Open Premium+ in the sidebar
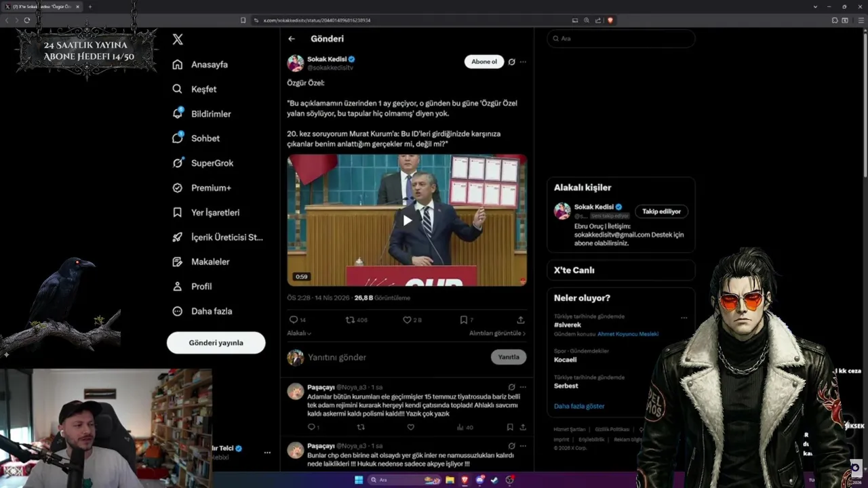This screenshot has height=488, width=868. click(201, 188)
